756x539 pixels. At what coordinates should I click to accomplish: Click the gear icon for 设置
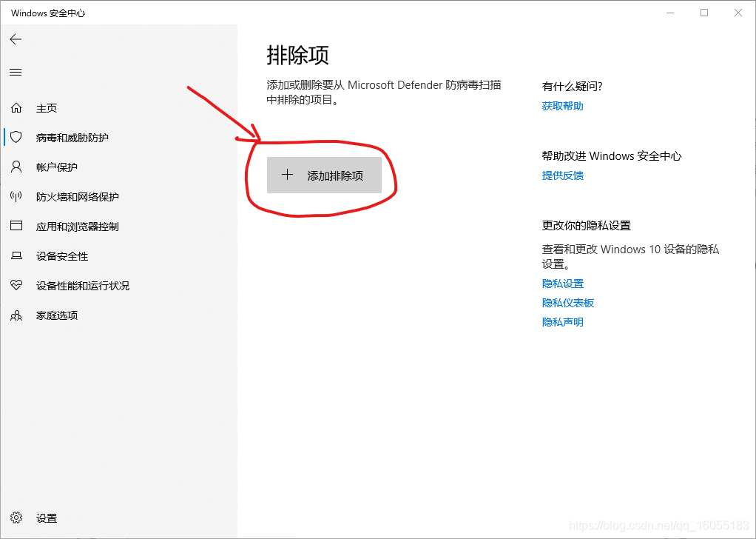tap(16, 518)
